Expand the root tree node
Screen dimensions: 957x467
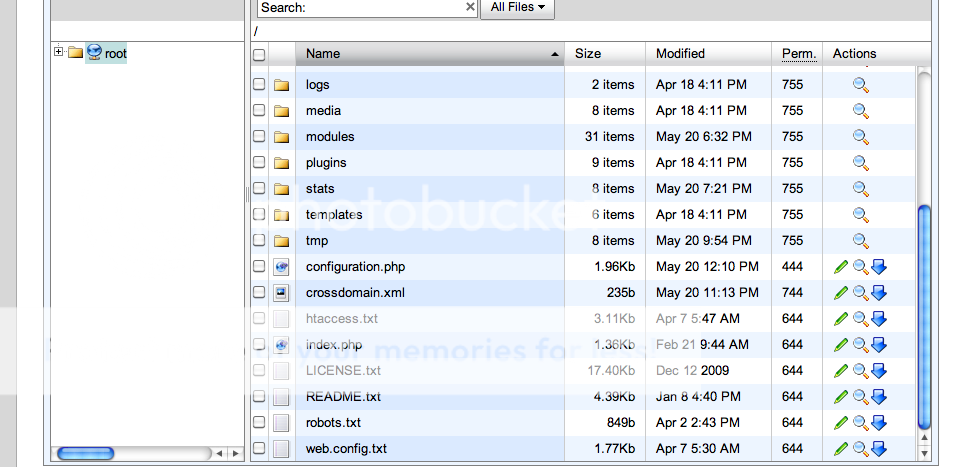59,53
